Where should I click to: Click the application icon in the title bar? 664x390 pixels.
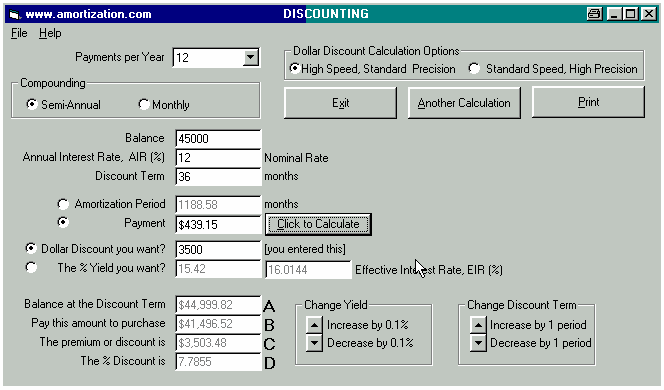pos(14,14)
